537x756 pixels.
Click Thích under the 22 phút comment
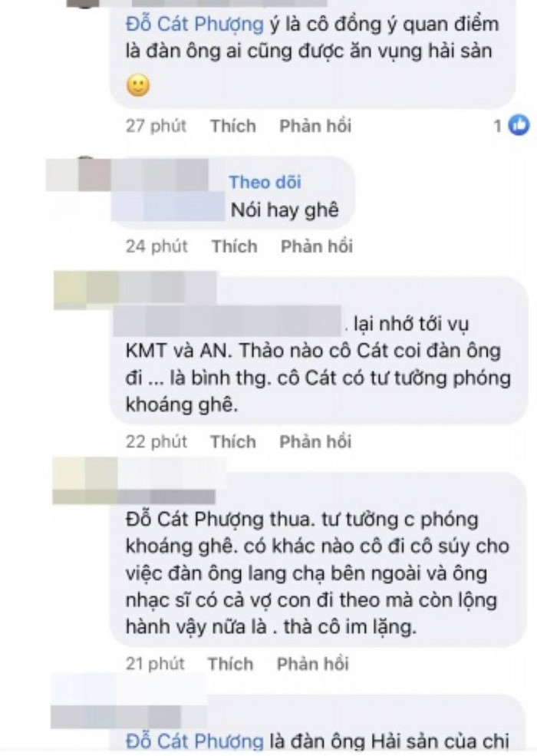[x=233, y=441]
